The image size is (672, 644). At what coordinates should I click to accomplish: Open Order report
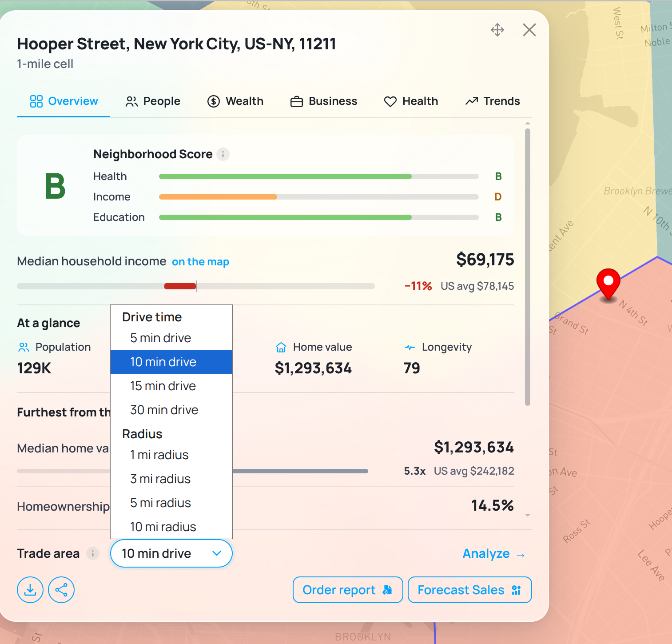click(x=348, y=590)
